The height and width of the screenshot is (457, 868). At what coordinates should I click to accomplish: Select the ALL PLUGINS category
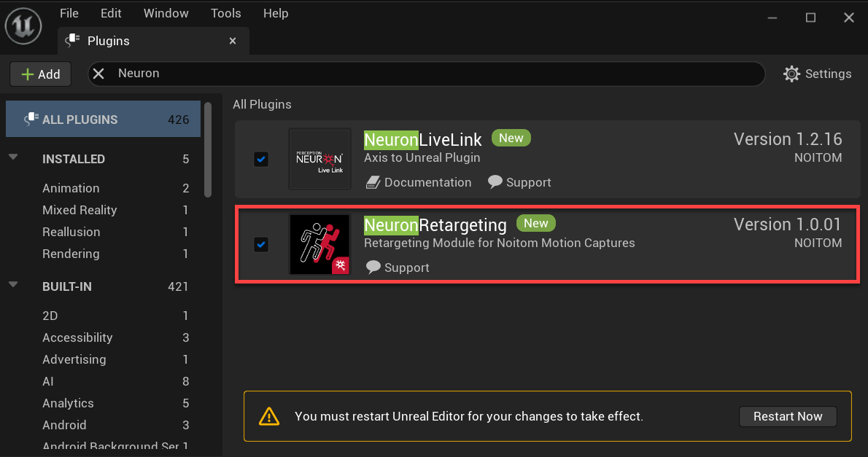pos(103,119)
